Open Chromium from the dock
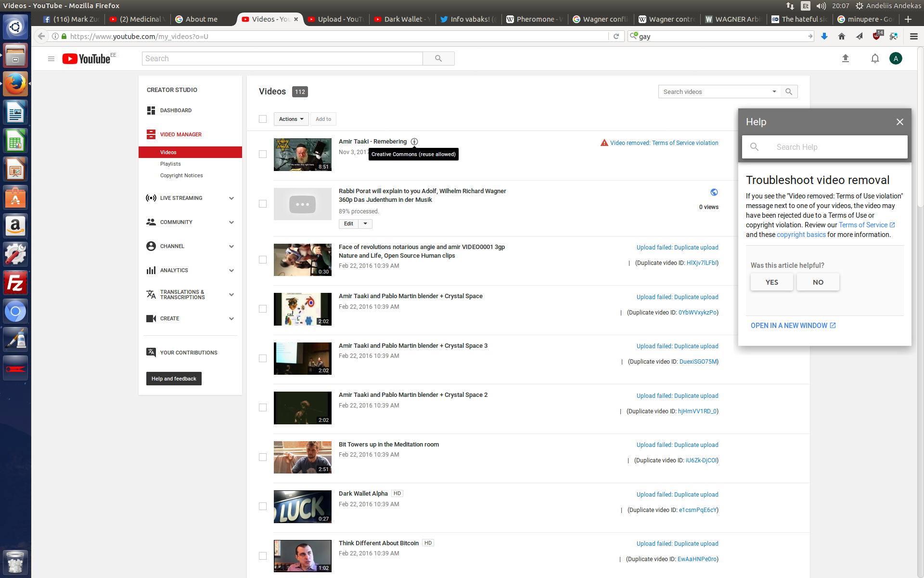Viewport: 924px width, 578px height. coord(15,311)
